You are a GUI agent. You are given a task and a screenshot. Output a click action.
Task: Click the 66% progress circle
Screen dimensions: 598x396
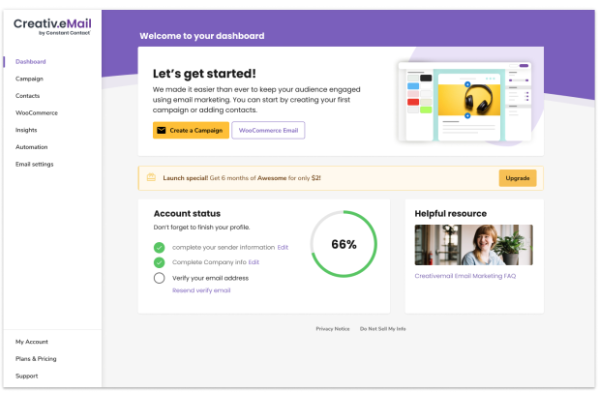click(344, 244)
